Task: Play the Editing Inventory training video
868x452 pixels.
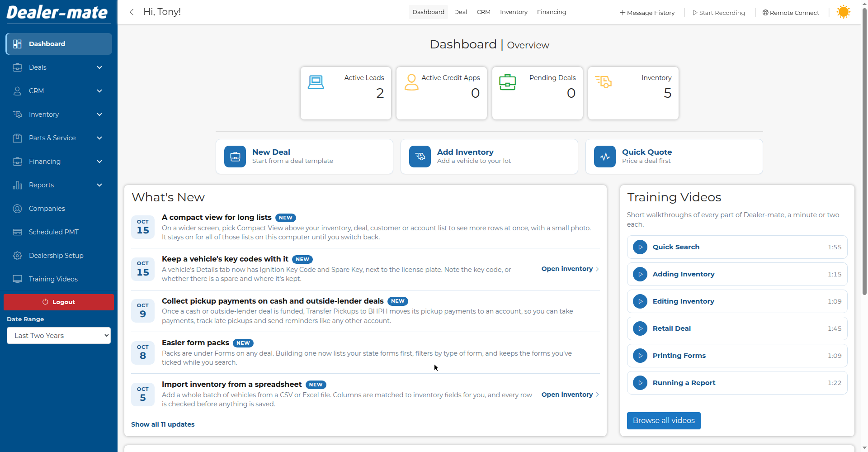Action: click(x=737, y=301)
